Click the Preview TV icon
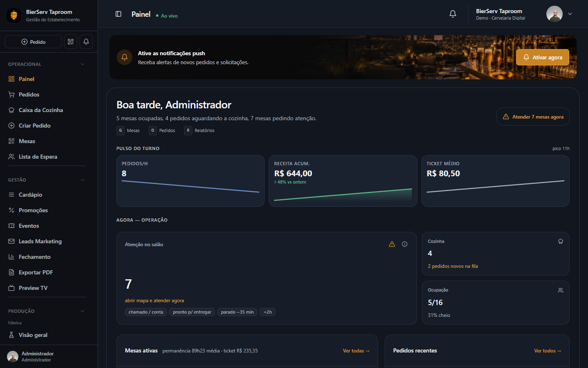This screenshot has width=588, height=368. (x=11, y=288)
